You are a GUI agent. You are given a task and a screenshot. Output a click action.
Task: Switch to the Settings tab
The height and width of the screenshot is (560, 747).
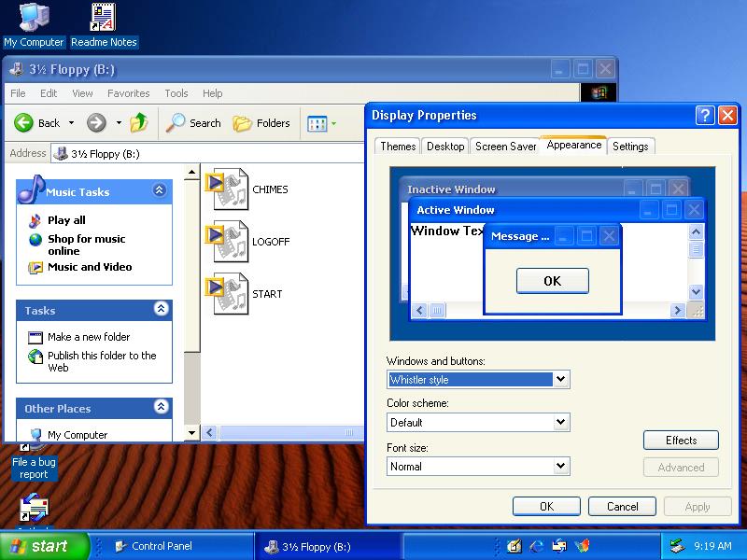pyautogui.click(x=630, y=147)
